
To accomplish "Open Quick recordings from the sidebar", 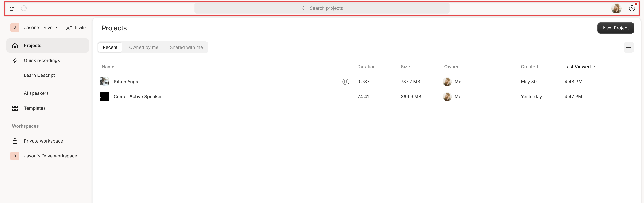I will point(42,60).
